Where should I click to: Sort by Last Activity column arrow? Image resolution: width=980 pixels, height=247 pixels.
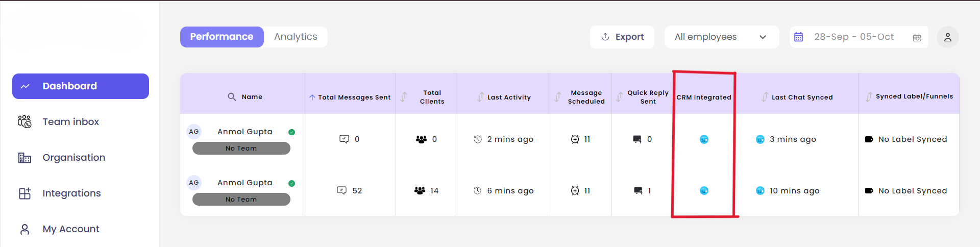pyautogui.click(x=480, y=97)
